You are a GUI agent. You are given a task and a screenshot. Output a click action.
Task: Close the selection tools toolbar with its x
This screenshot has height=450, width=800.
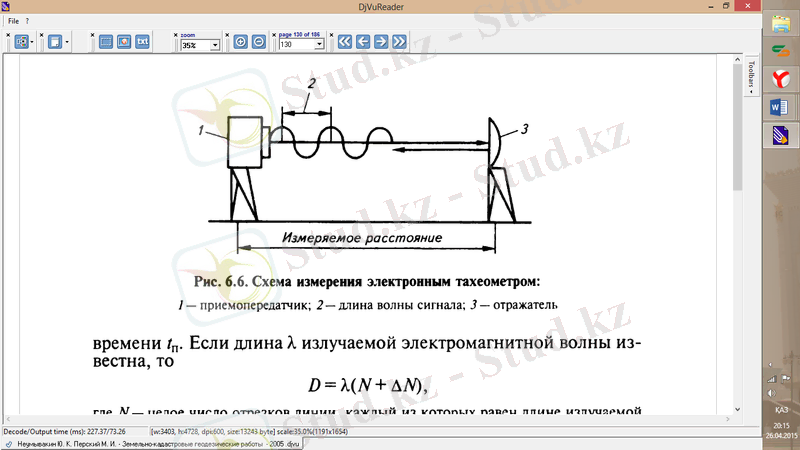pos(92,35)
